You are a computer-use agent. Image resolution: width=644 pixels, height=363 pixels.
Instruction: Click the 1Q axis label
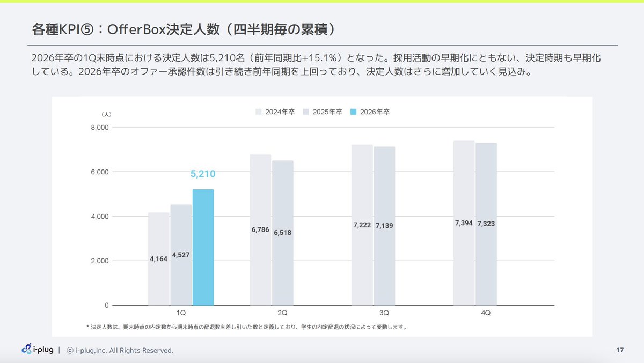pyautogui.click(x=181, y=313)
